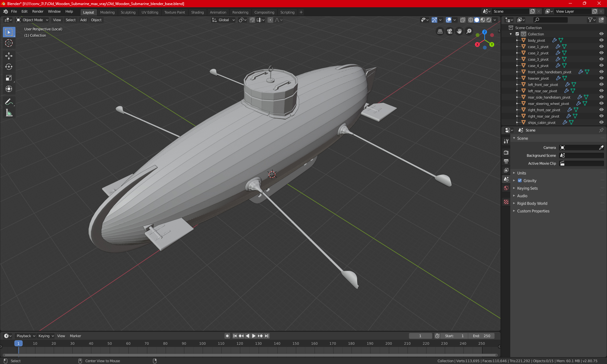Screen dimensions: 607x364
Task: Open the Playback dropdown
Action: (26, 336)
